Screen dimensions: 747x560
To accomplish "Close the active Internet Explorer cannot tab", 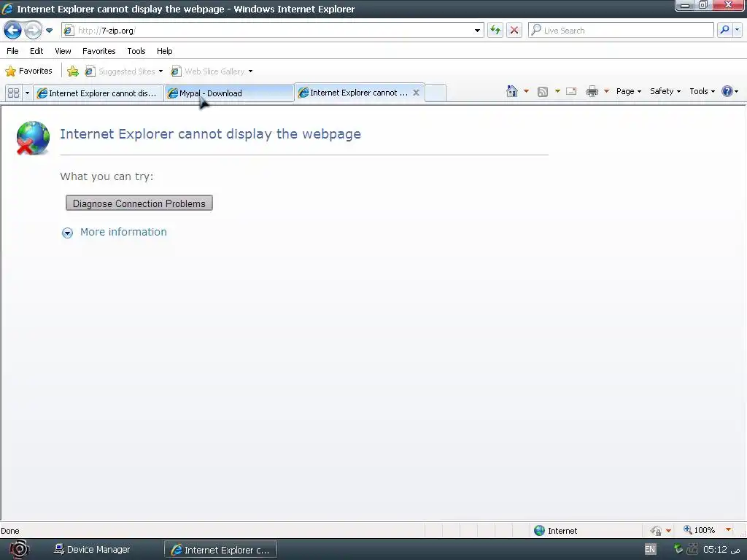I will pos(416,93).
